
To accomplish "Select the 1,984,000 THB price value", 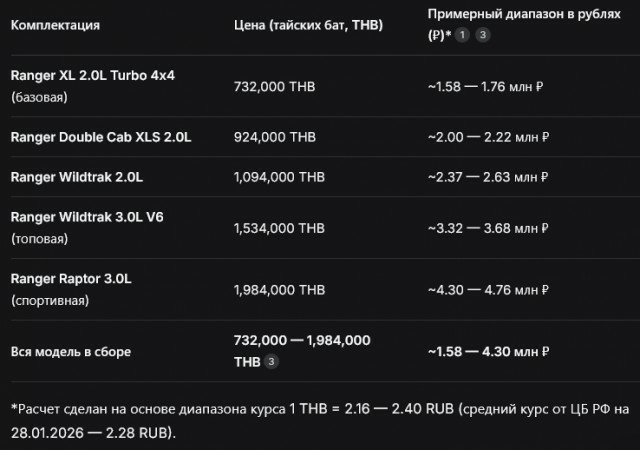I will coord(278,290).
